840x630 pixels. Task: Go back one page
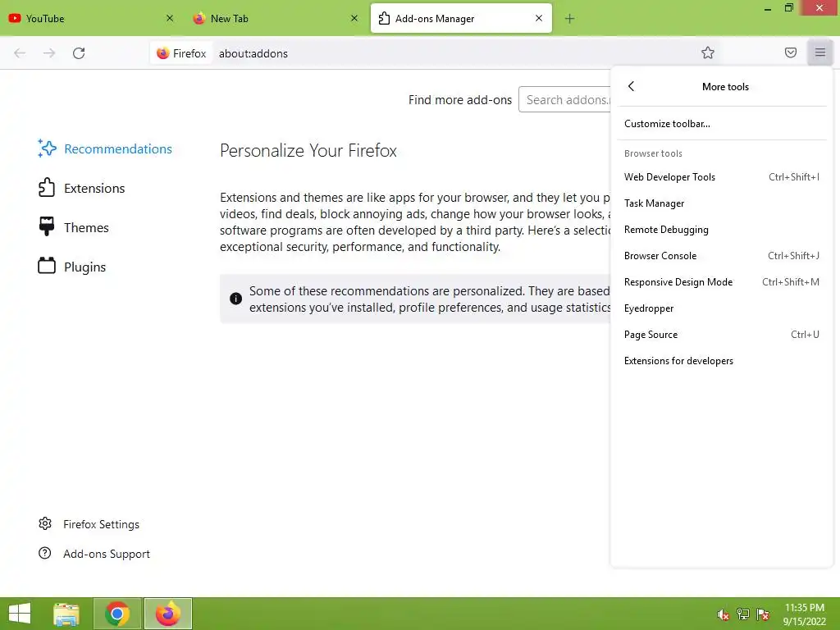click(x=20, y=53)
